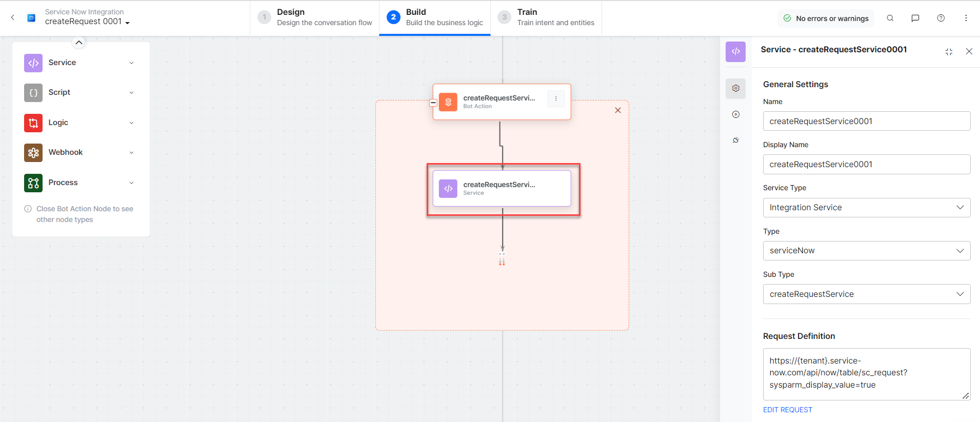
Task: Open the Bot Action node three-dot menu
Action: [x=556, y=98]
